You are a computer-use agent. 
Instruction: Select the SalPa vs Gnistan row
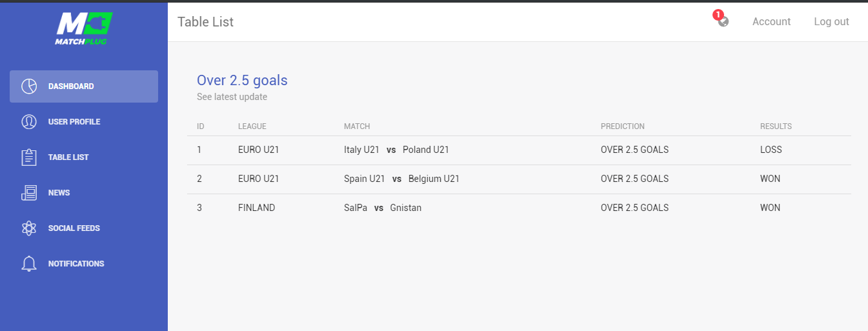coord(520,208)
